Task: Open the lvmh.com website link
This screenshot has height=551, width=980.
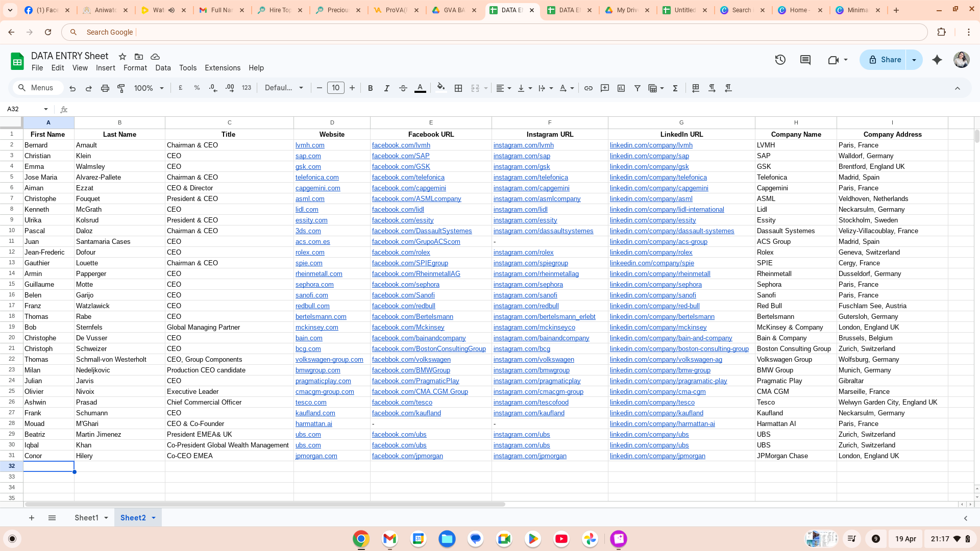Action: tap(310, 145)
